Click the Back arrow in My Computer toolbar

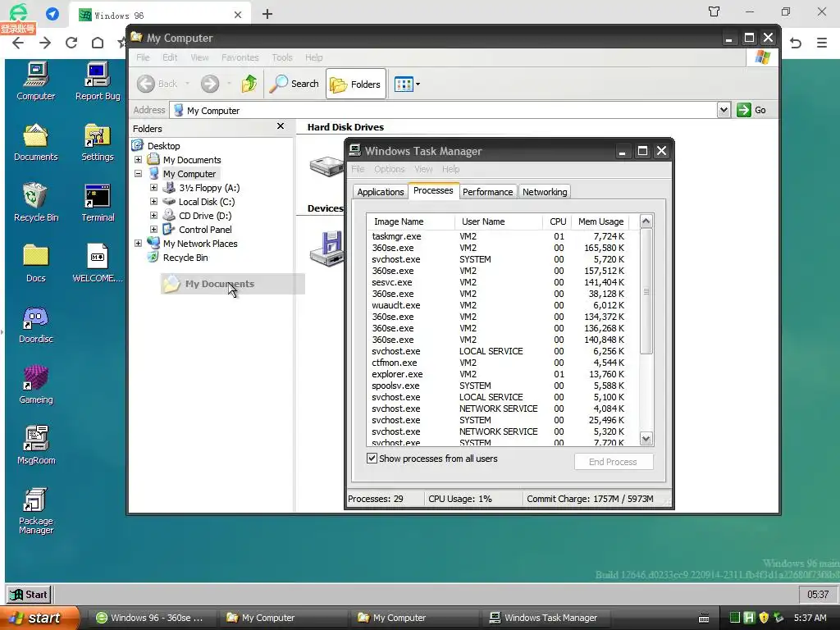(x=146, y=84)
